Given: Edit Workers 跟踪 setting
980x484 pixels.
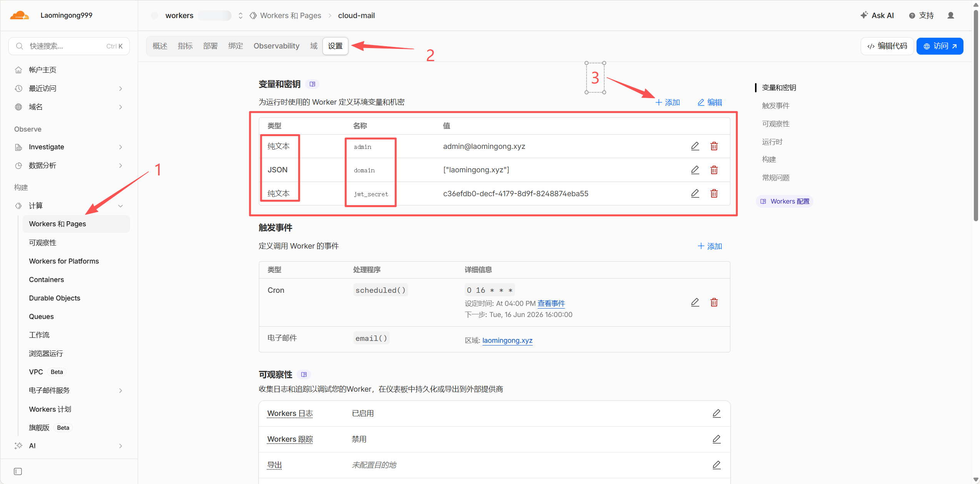Looking at the screenshot, I should click(717, 439).
